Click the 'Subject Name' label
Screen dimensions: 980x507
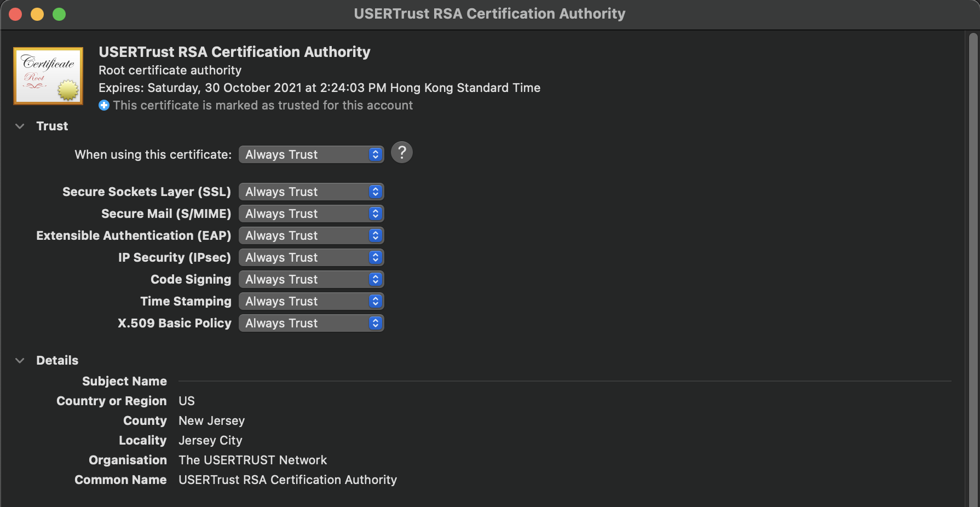[x=124, y=381]
